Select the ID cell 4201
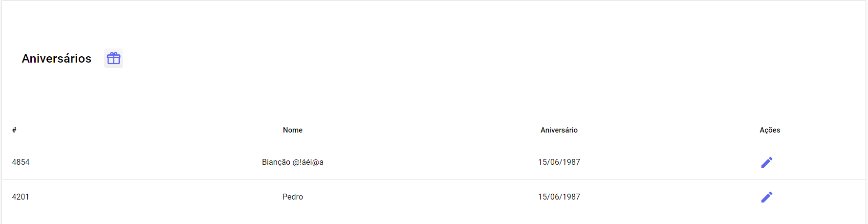Image resolution: width=868 pixels, height=224 pixels. click(x=21, y=197)
